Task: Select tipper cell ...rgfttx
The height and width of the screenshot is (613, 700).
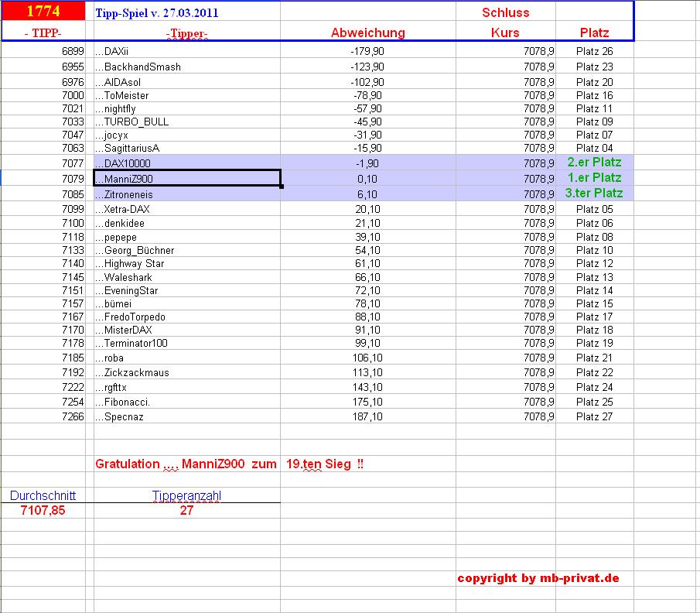Action: (x=187, y=387)
